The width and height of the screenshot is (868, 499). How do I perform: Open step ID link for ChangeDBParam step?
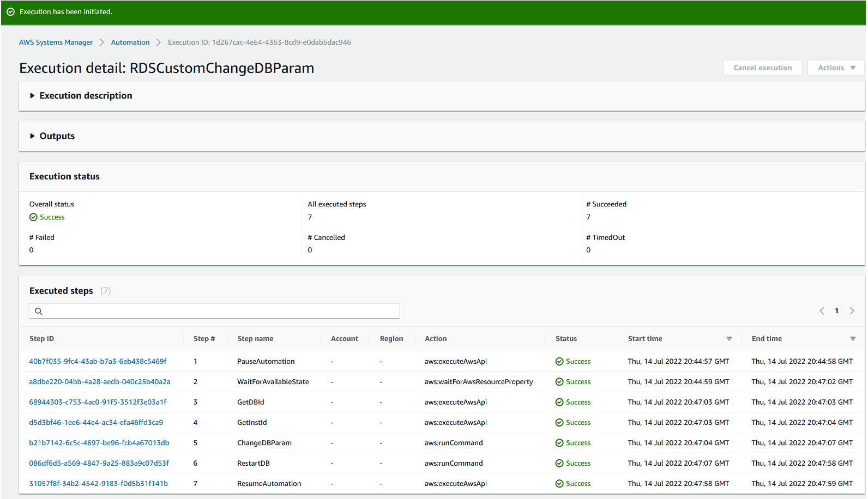[99, 443]
